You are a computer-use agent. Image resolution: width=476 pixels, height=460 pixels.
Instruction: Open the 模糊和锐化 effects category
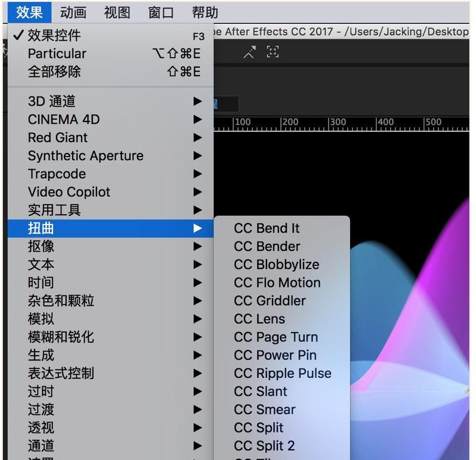(111, 337)
